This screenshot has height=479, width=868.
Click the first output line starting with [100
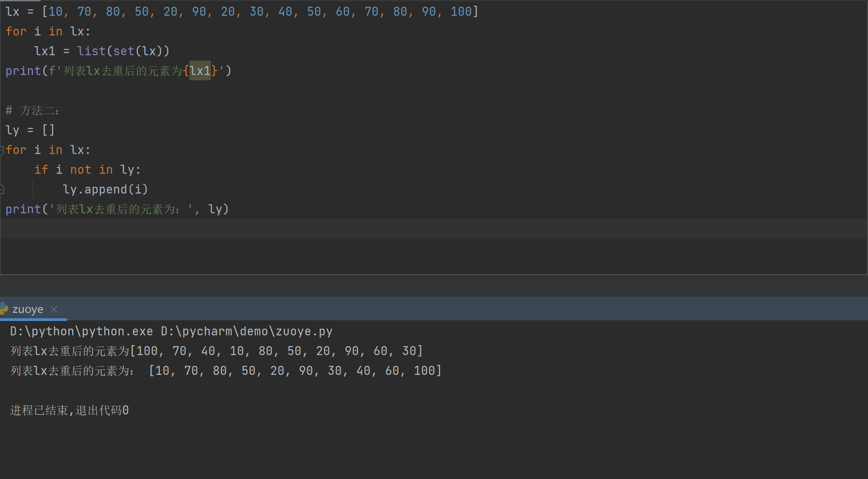click(x=216, y=351)
